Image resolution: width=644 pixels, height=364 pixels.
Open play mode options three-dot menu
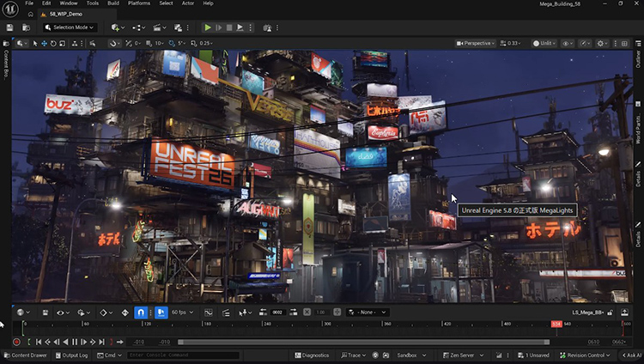250,27
